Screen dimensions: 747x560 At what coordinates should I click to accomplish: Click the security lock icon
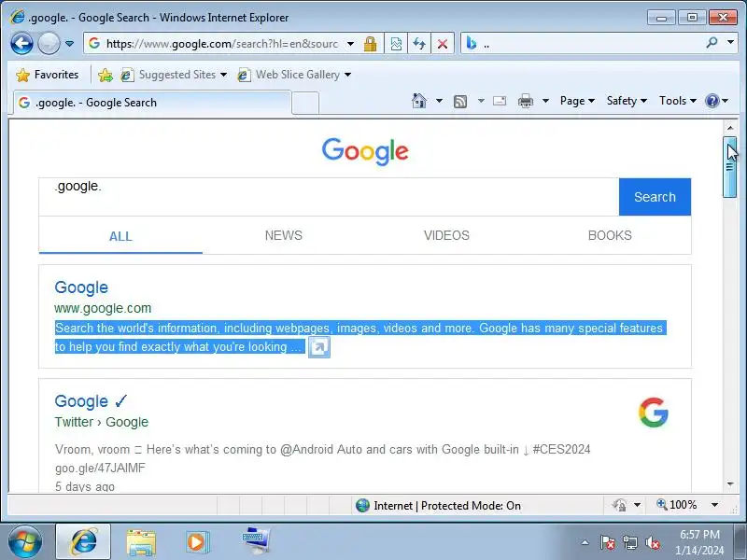[x=370, y=44]
